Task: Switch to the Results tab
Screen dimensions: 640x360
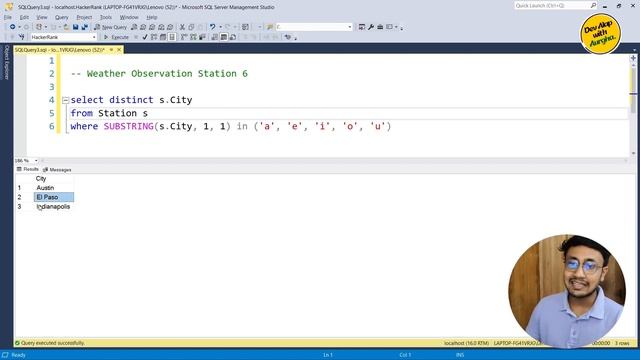Action: (x=27, y=169)
